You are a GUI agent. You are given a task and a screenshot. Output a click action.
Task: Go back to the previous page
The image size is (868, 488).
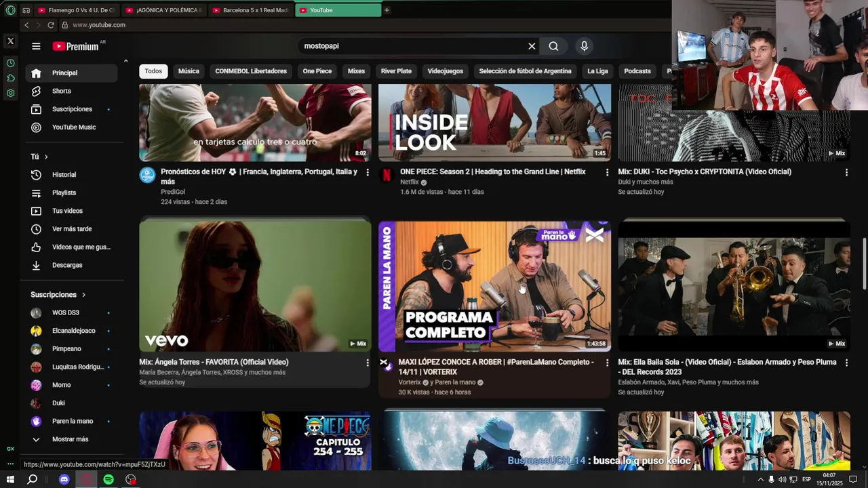tap(26, 25)
